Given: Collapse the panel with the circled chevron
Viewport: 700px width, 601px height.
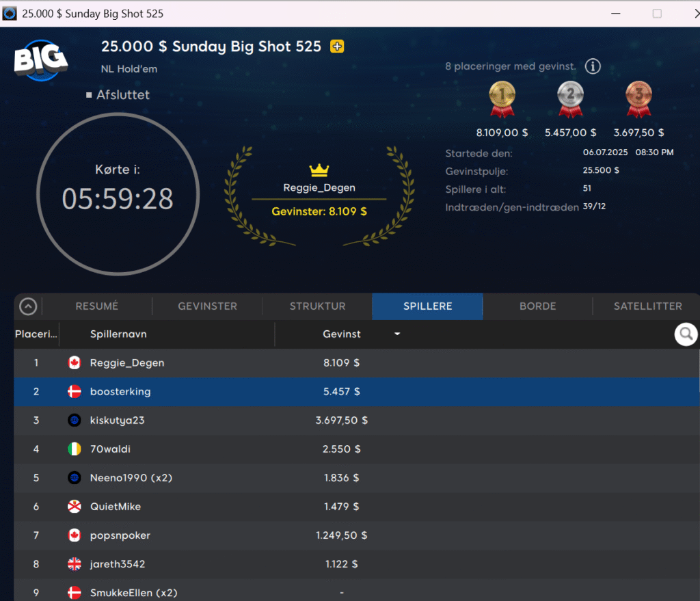Looking at the screenshot, I should click(28, 306).
